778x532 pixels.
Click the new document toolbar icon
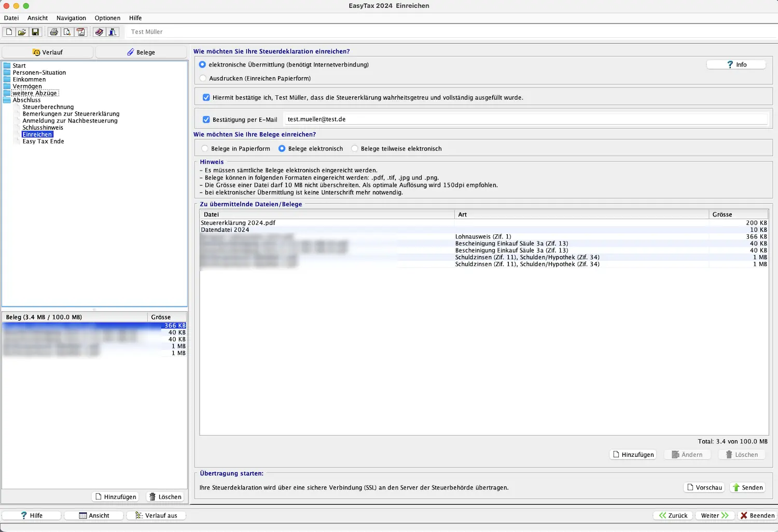(x=9, y=32)
